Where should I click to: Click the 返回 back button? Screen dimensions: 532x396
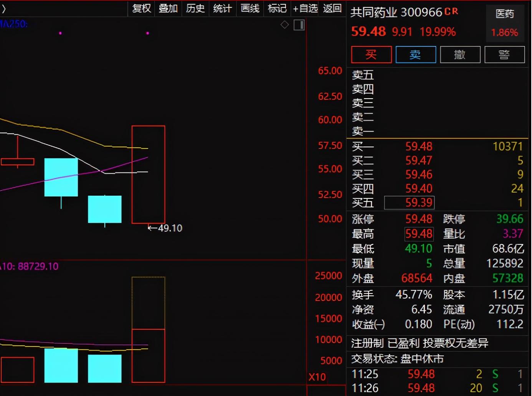click(x=332, y=8)
